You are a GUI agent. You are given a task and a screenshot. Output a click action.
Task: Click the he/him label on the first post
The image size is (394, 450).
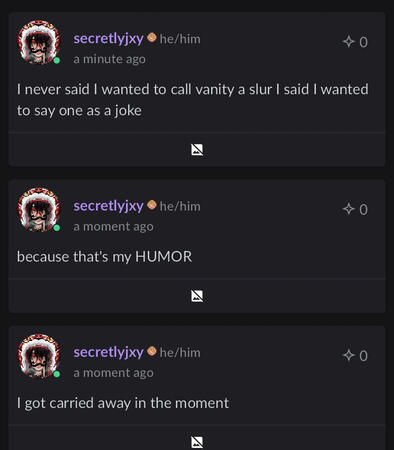[x=180, y=39]
